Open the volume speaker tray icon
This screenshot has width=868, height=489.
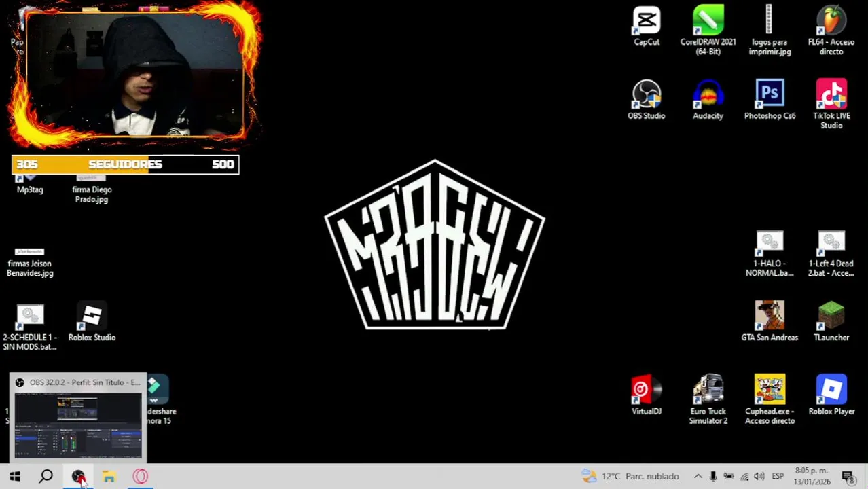[759, 476]
